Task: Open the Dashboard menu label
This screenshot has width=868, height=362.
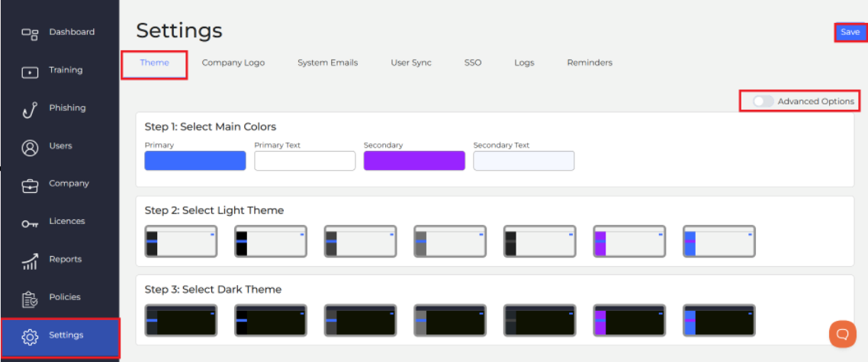Action: pos(72,31)
